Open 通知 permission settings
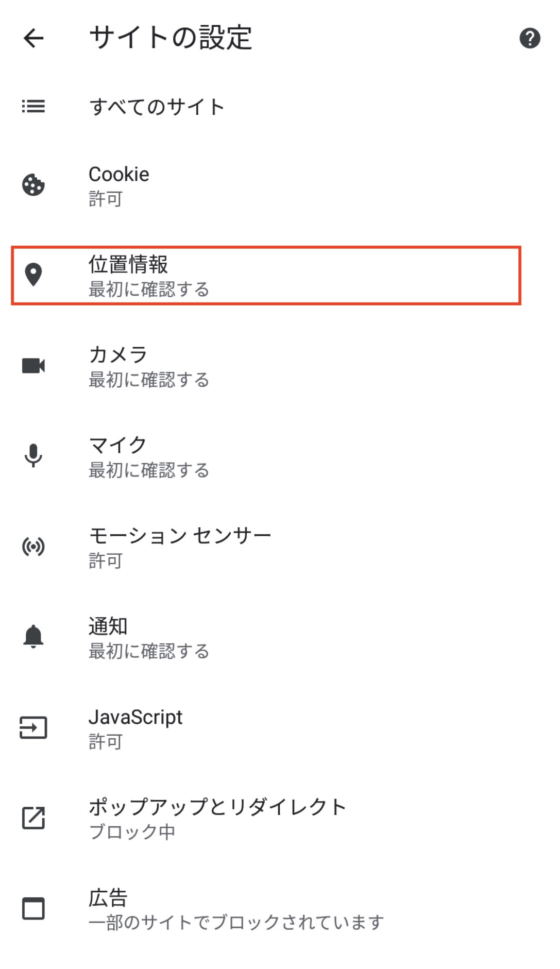560x969 pixels. (x=149, y=637)
